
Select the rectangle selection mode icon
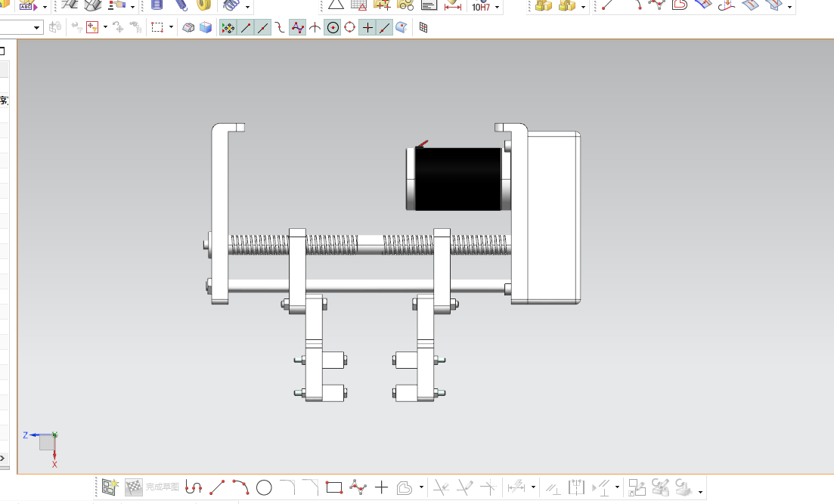pyautogui.click(x=157, y=28)
